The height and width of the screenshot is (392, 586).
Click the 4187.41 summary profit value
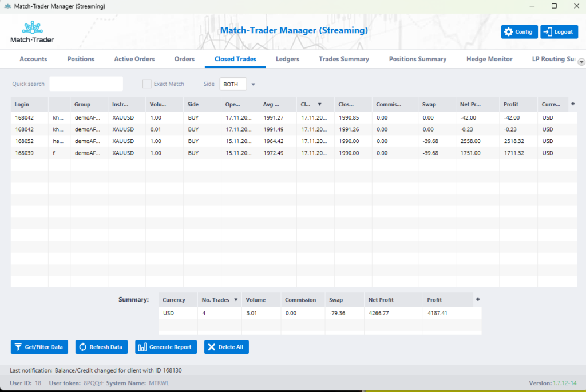coord(437,313)
